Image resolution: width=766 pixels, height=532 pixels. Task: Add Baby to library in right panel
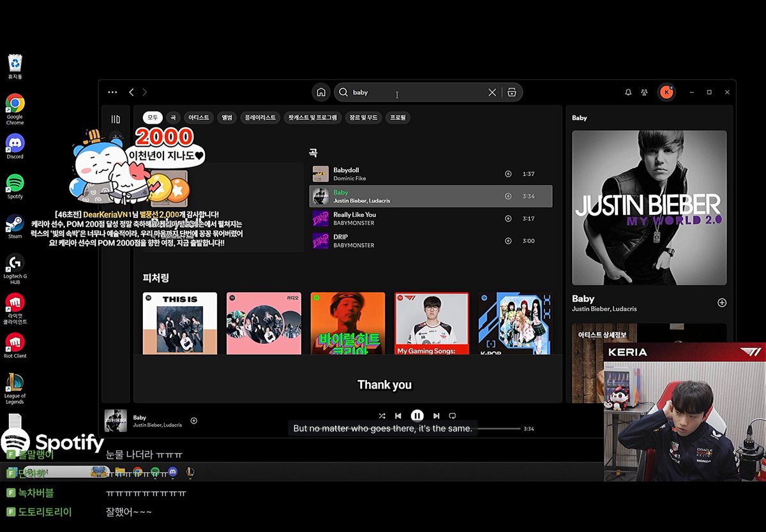point(722,303)
